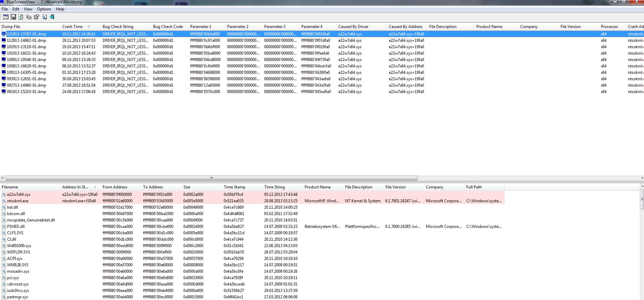Open the View menu
The image size is (644, 300).
coord(28,9)
